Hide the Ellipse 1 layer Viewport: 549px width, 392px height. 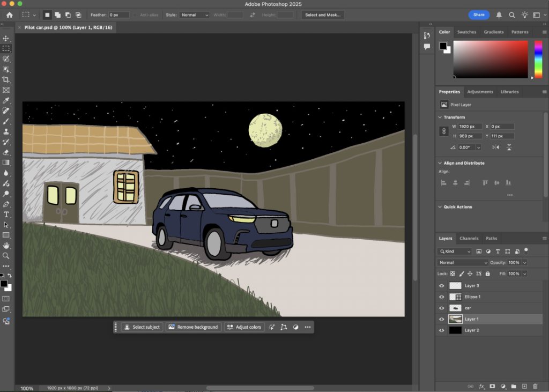442,297
